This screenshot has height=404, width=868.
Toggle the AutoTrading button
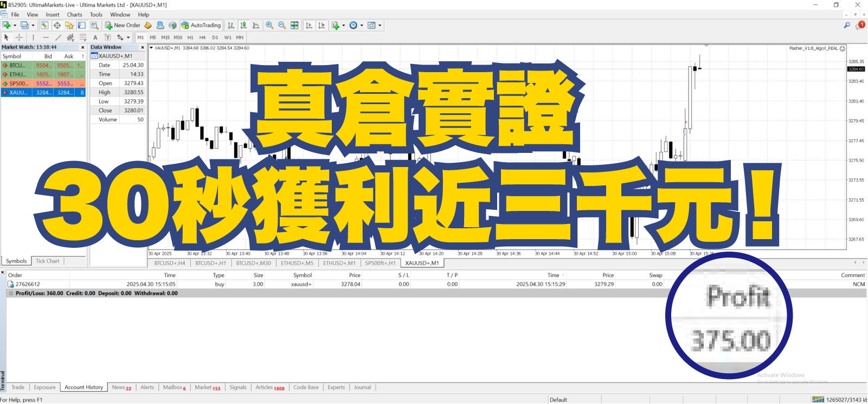(201, 25)
